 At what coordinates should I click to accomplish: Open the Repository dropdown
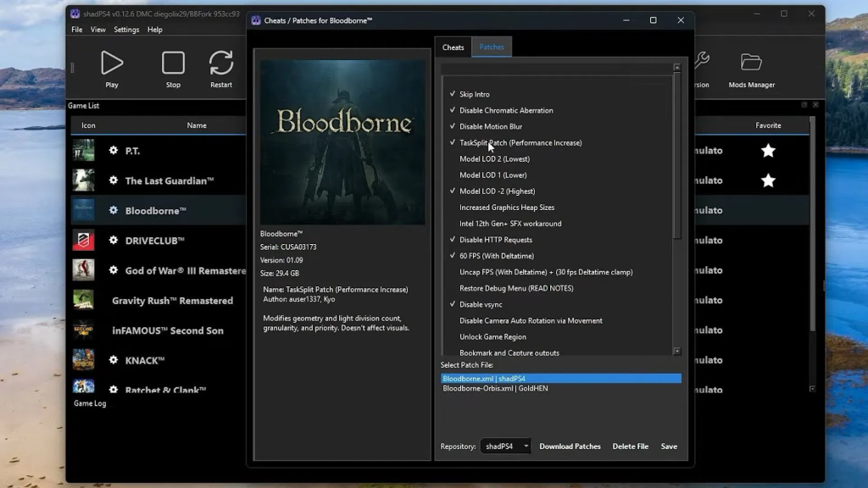pos(506,446)
